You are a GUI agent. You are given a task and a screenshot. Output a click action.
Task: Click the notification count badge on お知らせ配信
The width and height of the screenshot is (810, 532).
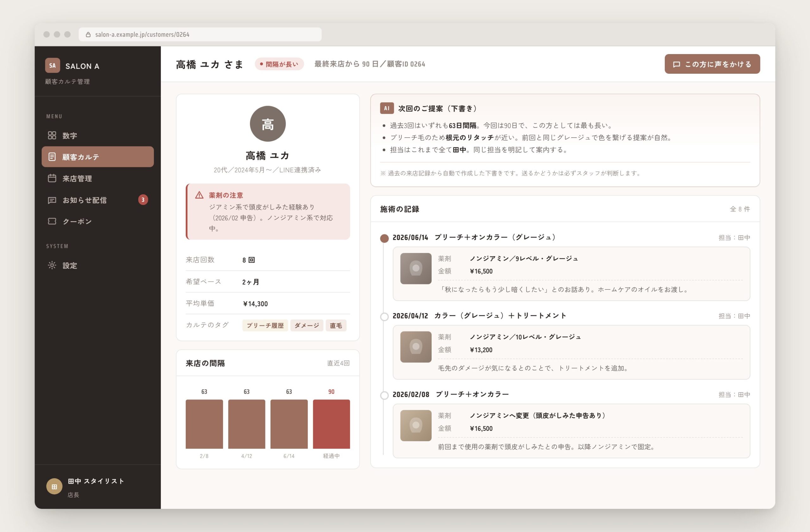143,200
